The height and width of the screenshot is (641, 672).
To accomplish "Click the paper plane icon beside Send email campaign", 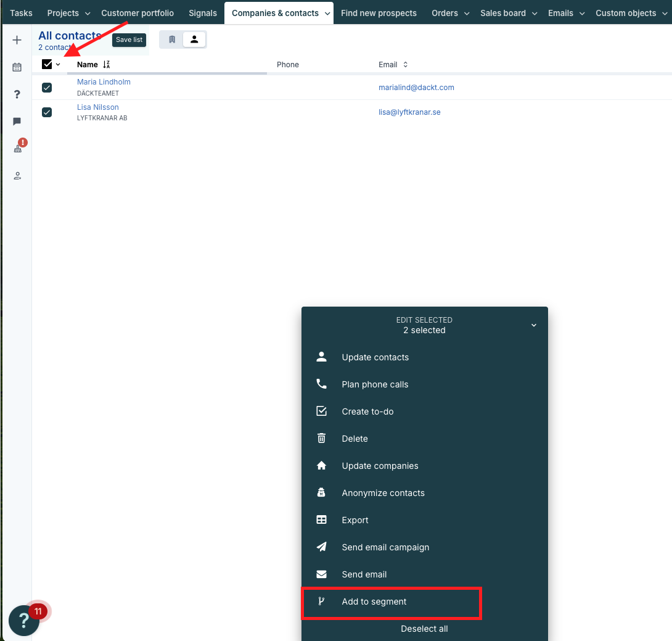I will tap(321, 547).
